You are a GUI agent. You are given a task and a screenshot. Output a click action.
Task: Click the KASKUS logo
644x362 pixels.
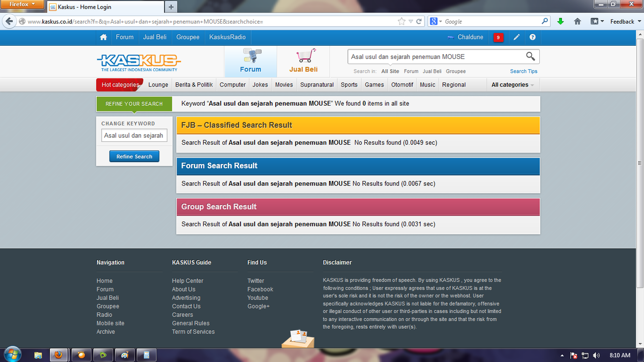(139, 63)
